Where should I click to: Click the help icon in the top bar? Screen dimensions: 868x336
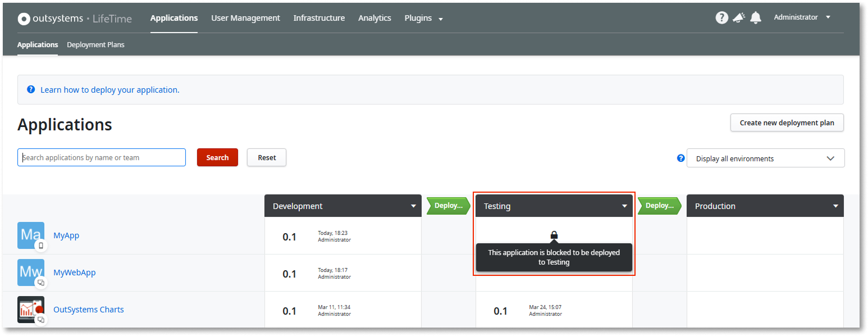(721, 17)
